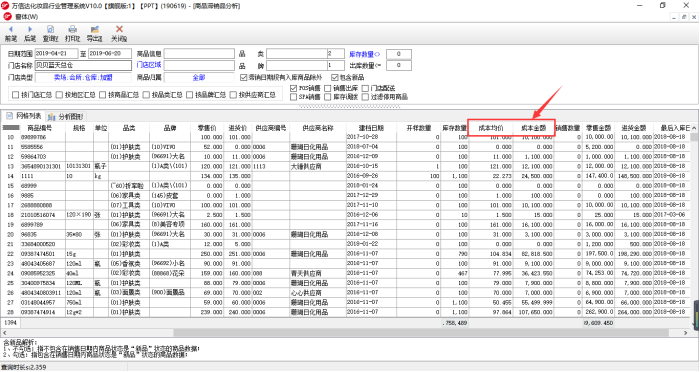The width and height of the screenshot is (700, 372).
Task: Open the 商品归属 selector showing 全部
Action: click(x=199, y=77)
